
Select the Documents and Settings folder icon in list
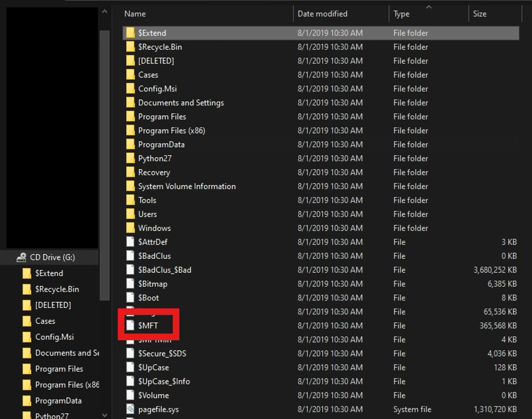[x=130, y=103]
